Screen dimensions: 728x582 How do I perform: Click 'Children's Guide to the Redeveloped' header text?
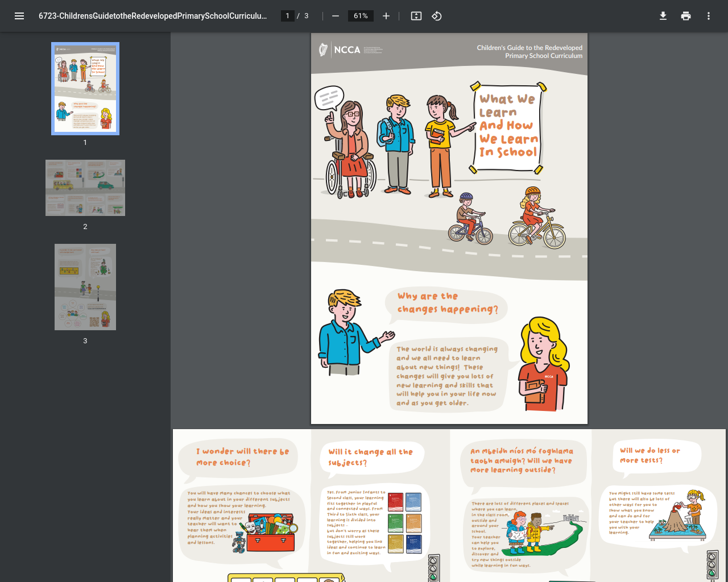530,48
